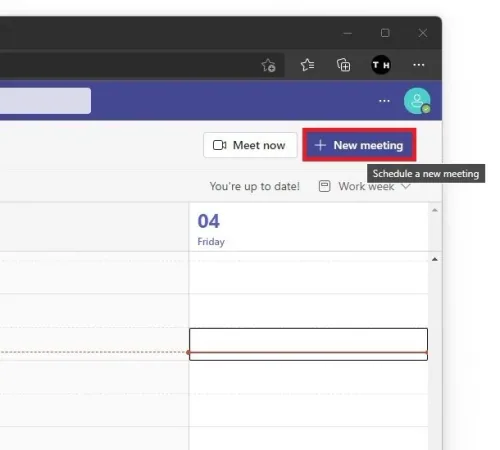Image resolution: width=500 pixels, height=450 pixels.
Task: Click the lower calendar scroll up arrow
Action: pyautogui.click(x=435, y=259)
